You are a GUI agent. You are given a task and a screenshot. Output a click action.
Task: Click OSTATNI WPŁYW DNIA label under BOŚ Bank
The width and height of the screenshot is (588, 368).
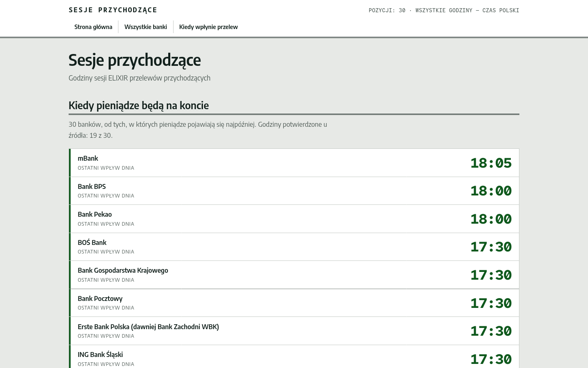[x=106, y=252]
